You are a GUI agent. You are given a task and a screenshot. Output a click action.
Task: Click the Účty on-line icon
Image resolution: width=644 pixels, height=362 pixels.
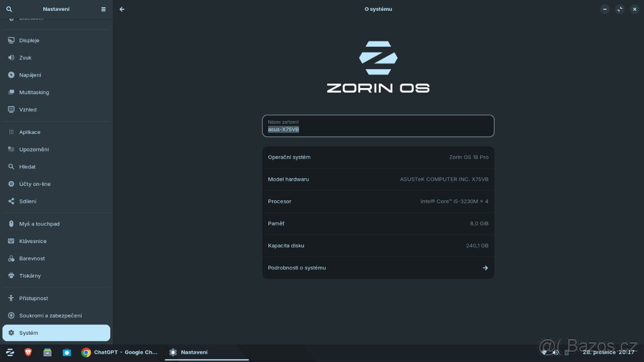tap(11, 184)
